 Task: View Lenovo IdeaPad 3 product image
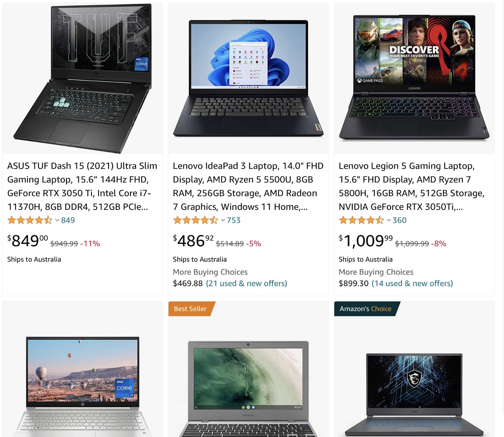(x=248, y=78)
